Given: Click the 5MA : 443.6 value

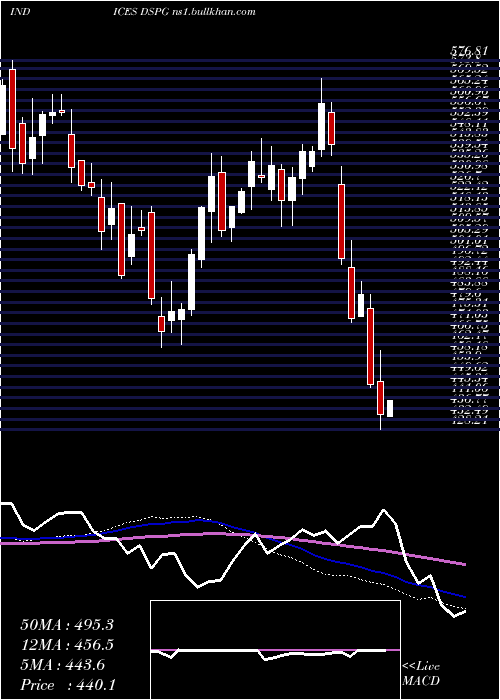Looking at the screenshot, I should tap(63, 665).
